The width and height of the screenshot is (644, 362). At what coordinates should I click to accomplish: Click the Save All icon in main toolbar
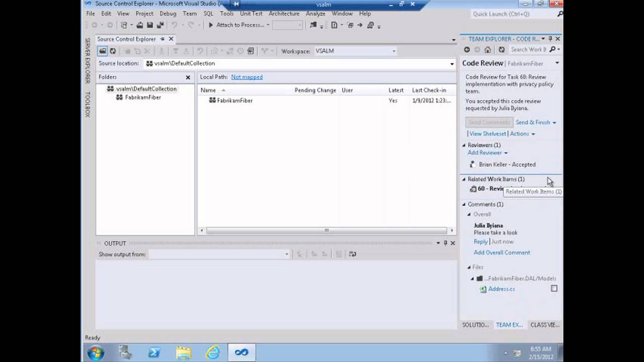tap(160, 25)
